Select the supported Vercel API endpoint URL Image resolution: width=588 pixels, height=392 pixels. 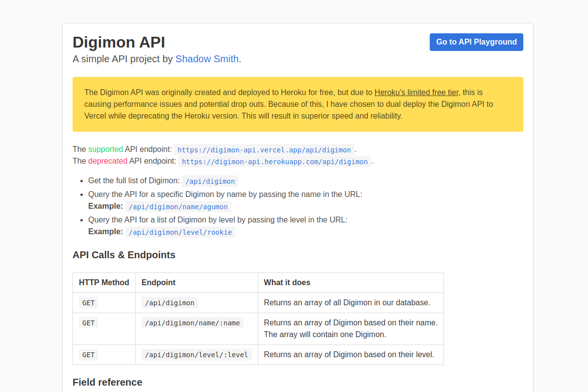(264, 150)
